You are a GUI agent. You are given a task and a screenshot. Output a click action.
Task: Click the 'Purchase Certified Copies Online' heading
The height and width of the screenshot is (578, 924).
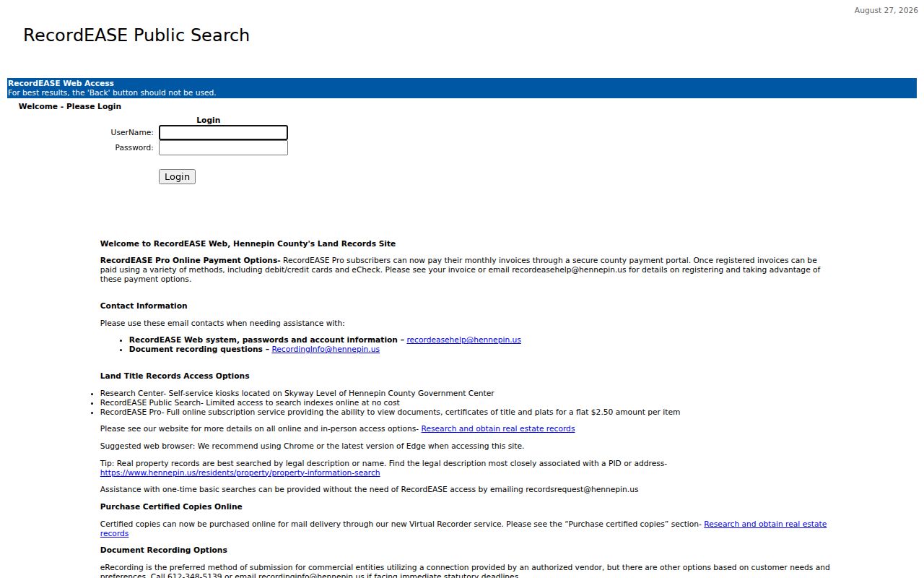coord(171,506)
